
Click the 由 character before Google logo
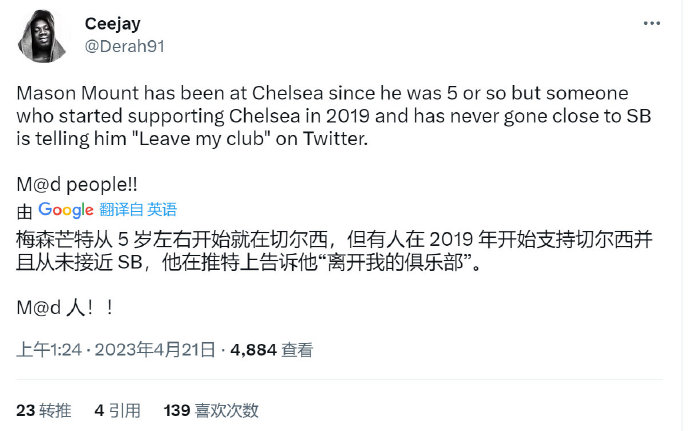(25, 210)
